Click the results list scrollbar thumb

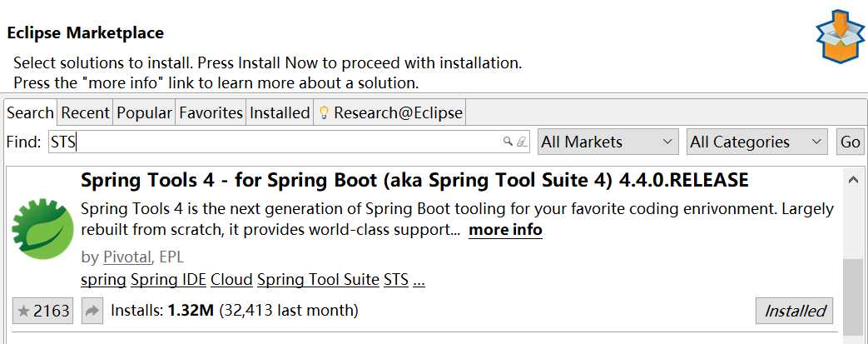click(853, 298)
